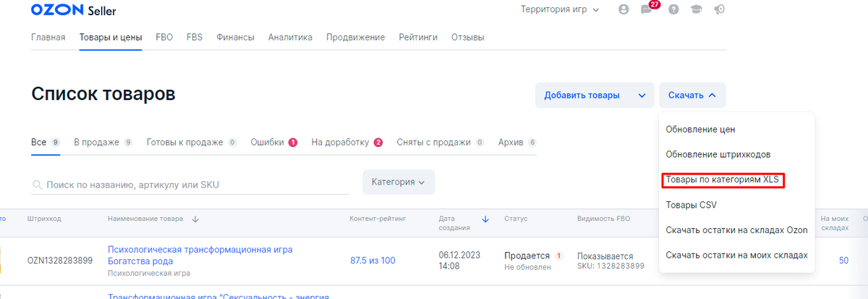Open the Категория filter dropdown
The image size is (868, 299).
click(x=399, y=182)
